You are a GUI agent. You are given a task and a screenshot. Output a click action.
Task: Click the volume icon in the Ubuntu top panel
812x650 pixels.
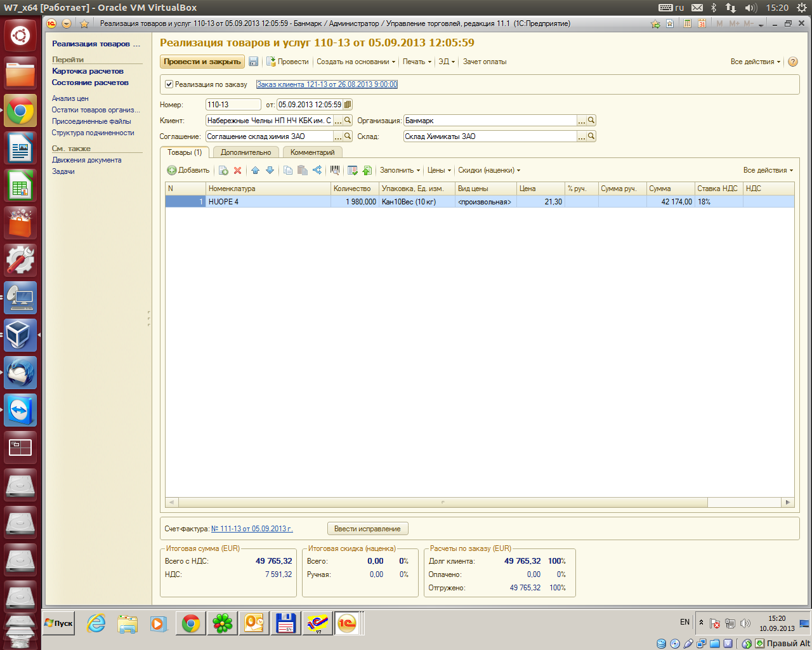point(750,8)
